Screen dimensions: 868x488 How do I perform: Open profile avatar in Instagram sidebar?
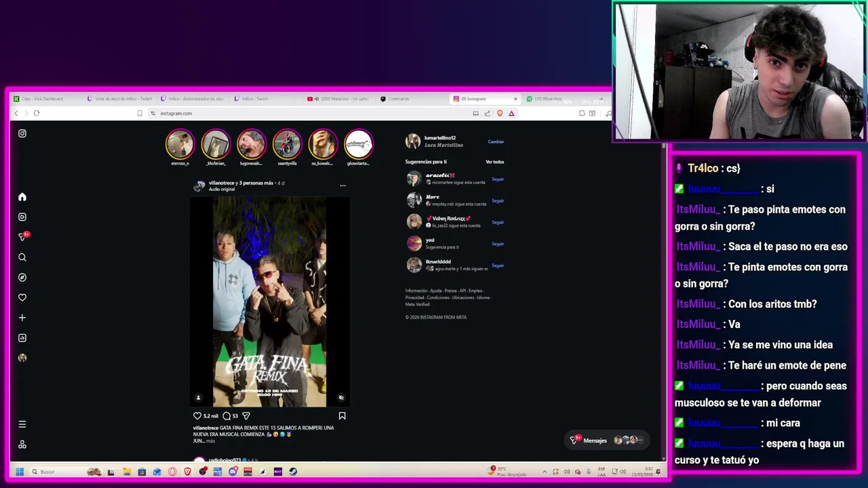pyautogui.click(x=22, y=358)
